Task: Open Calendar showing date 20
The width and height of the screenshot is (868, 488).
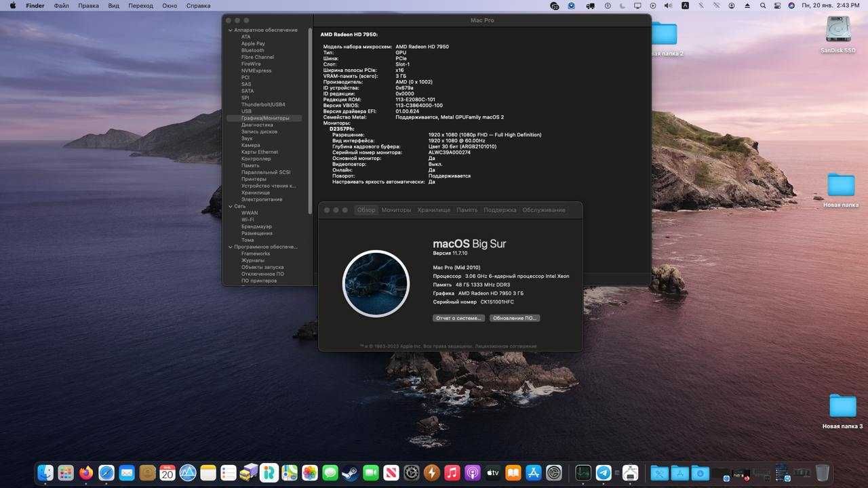Action: pos(167,472)
